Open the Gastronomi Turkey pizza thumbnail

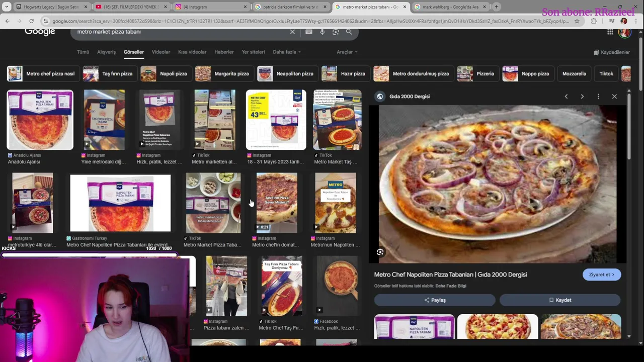click(x=120, y=203)
